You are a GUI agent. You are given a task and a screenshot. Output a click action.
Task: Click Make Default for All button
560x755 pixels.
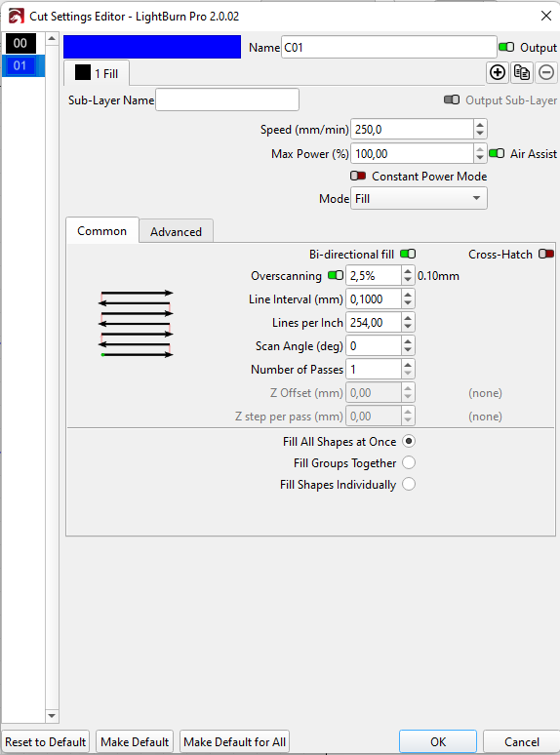234,741
